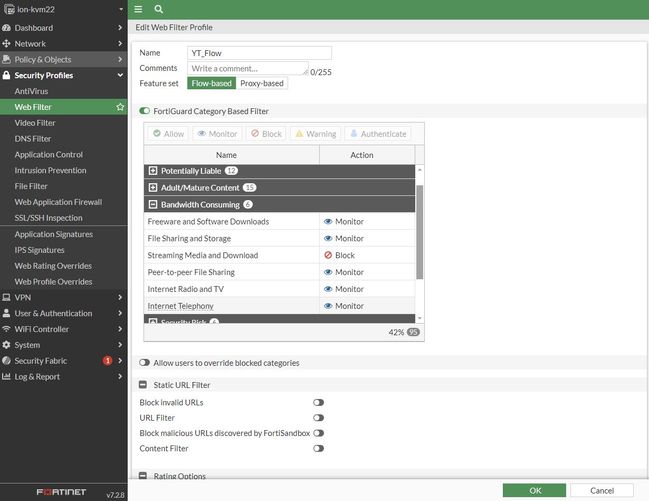This screenshot has height=501, width=649.
Task: Toggle Block invalid URLs switch
Action: (318, 402)
